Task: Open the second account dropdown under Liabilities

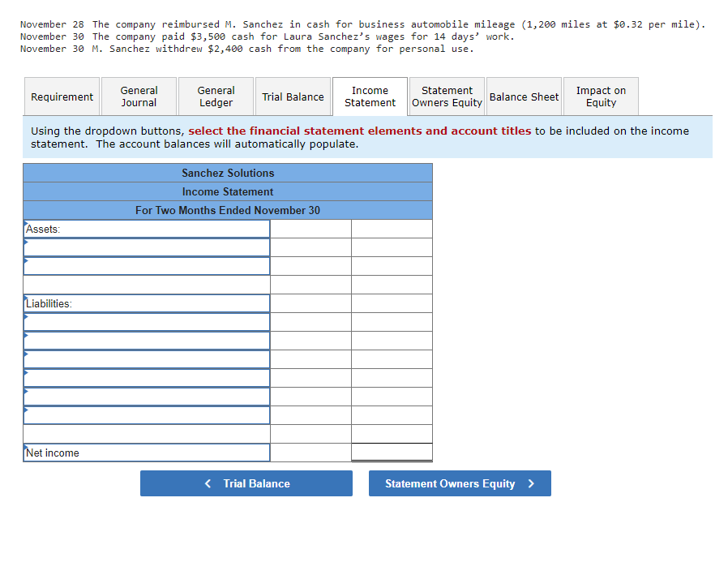Action: 147,341
